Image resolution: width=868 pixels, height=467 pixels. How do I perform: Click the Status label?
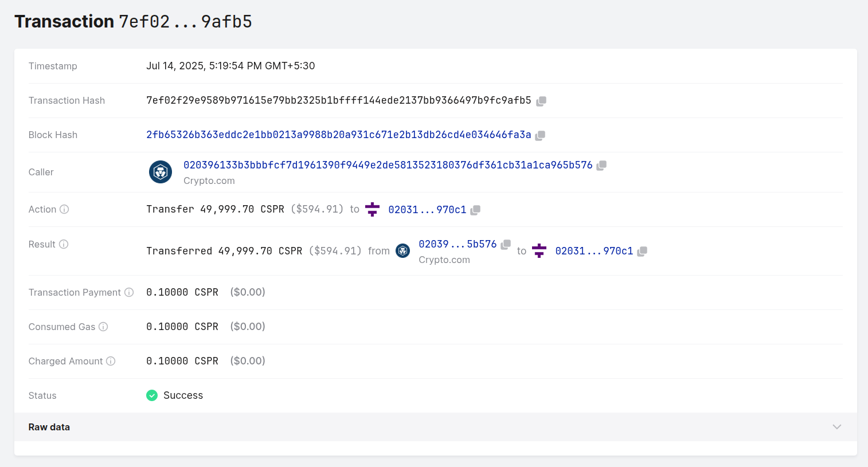[x=42, y=395]
